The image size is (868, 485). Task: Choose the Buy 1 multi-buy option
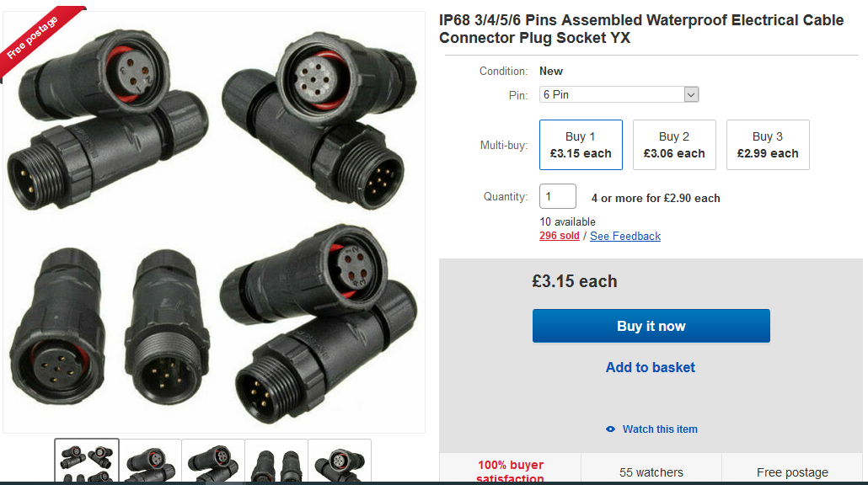point(581,145)
